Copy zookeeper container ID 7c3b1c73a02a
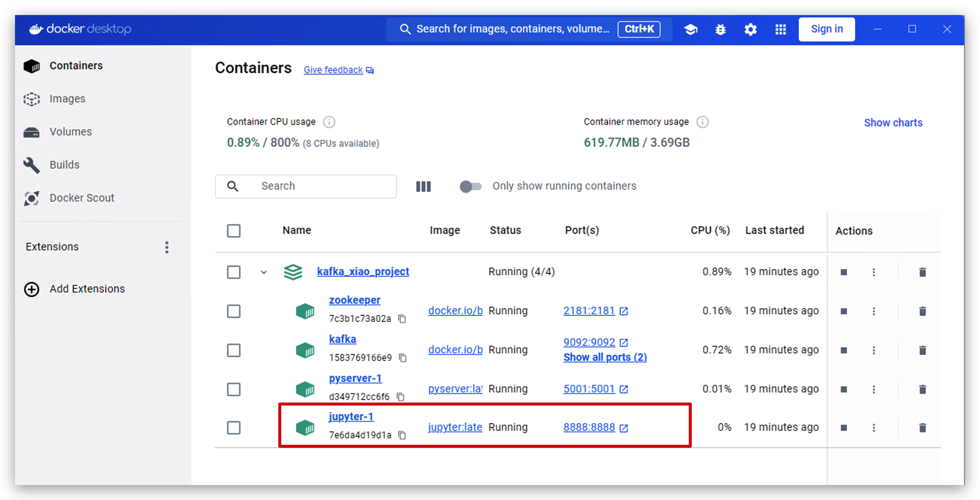The width and height of the screenshot is (980, 500). [402, 318]
